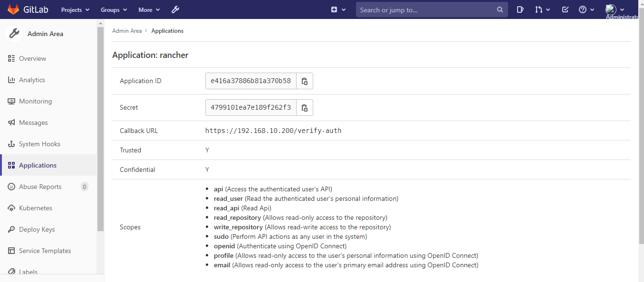Click the Kubernetes cloud icon
The height and width of the screenshot is (282, 644).
(11, 208)
